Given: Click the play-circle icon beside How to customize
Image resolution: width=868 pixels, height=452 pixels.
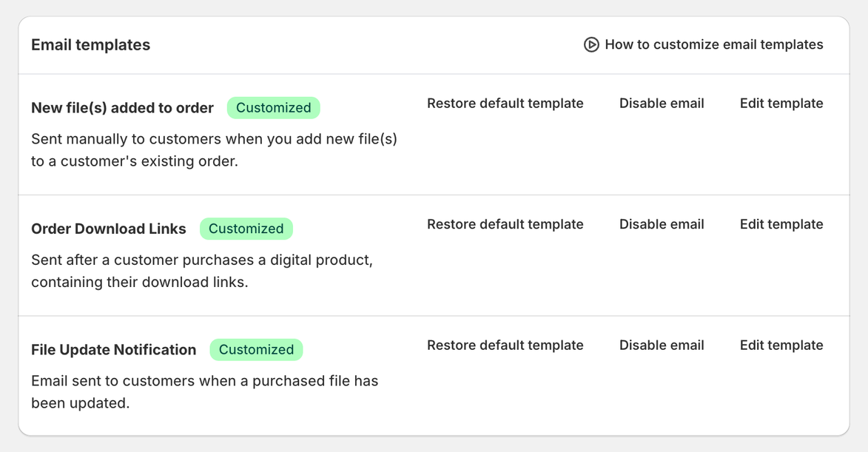Looking at the screenshot, I should click(591, 45).
